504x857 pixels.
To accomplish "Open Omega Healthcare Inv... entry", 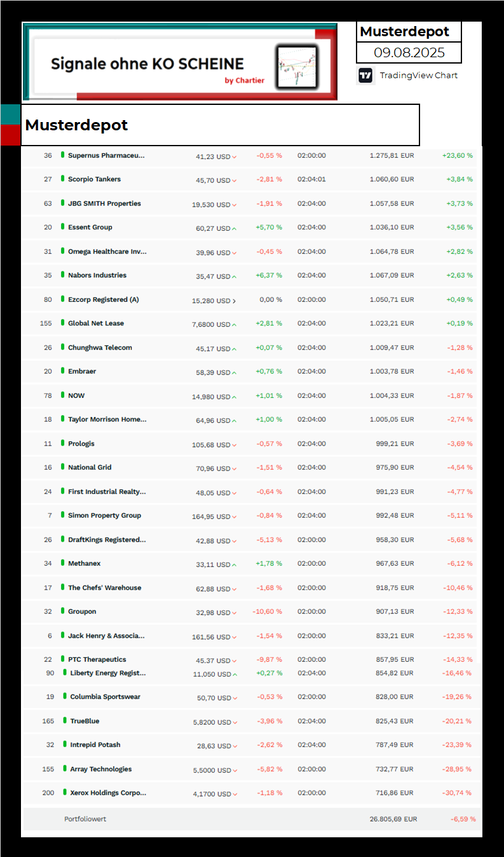I will click(250, 252).
